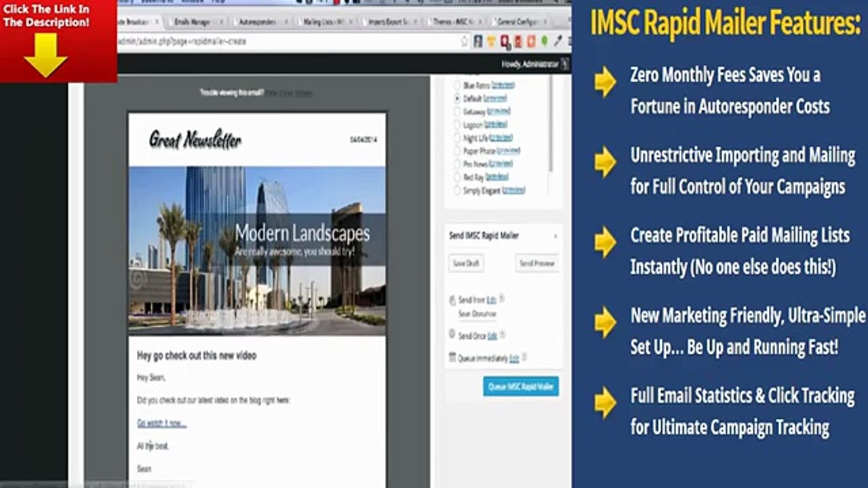The width and height of the screenshot is (868, 488).
Task: Click the portrait photo extension icon in toolbar
Action: pyautogui.click(x=478, y=41)
